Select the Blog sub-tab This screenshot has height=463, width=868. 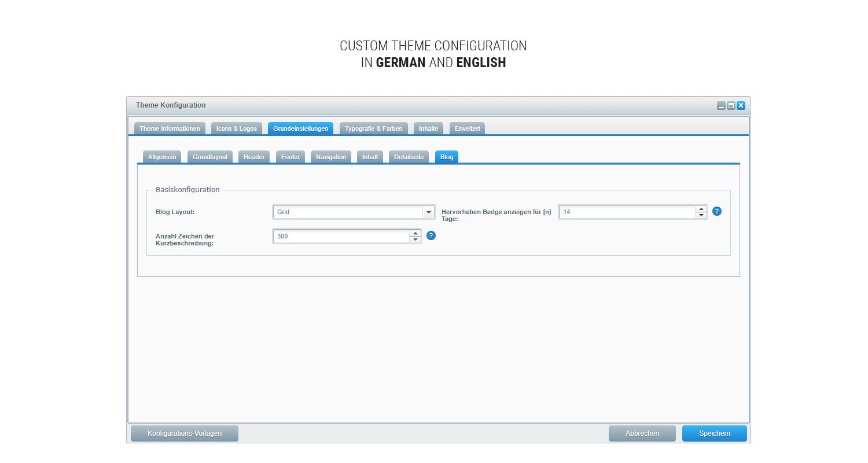click(x=447, y=157)
